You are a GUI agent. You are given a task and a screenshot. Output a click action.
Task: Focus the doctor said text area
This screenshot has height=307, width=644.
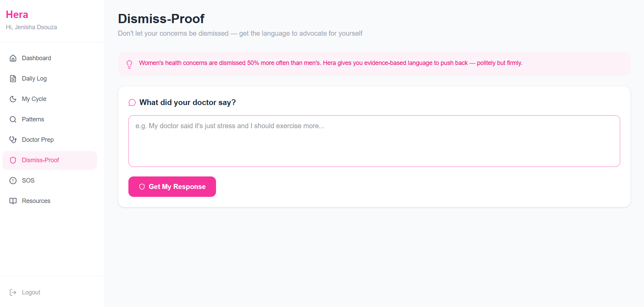click(x=374, y=141)
